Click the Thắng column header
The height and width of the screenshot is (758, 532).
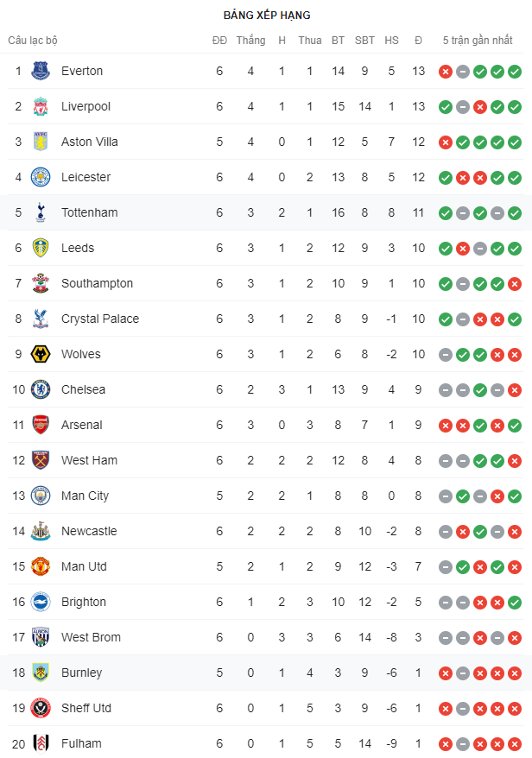point(250,41)
